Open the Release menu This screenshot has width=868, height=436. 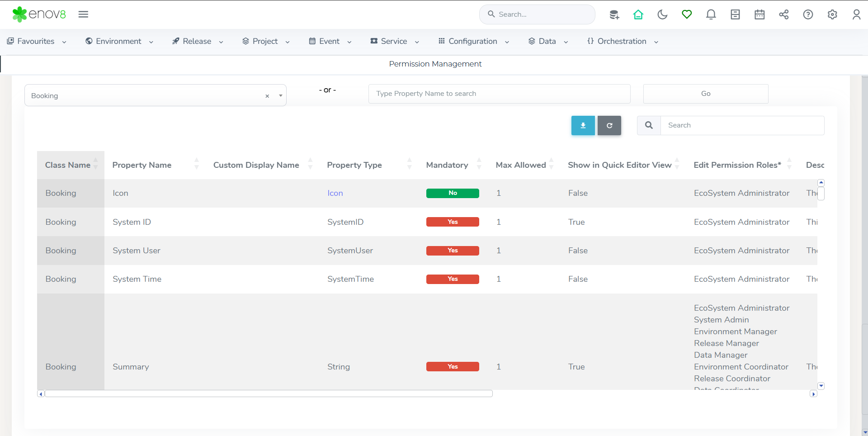tap(198, 41)
